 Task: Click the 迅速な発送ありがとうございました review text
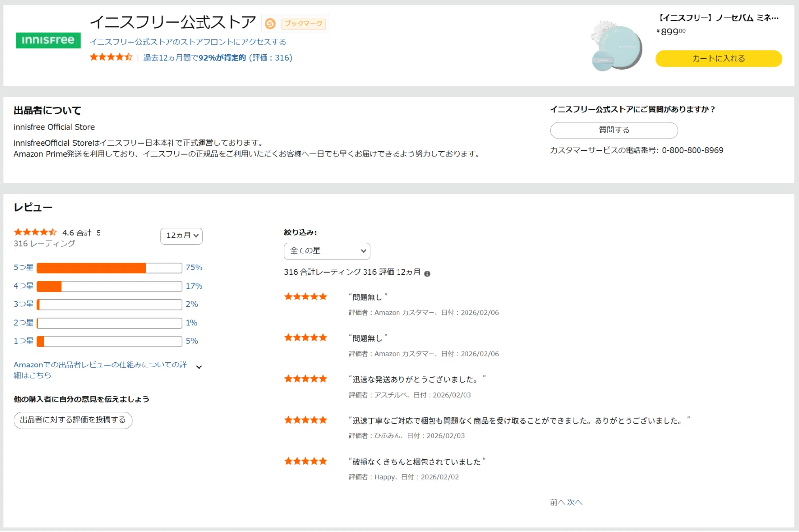coord(417,379)
